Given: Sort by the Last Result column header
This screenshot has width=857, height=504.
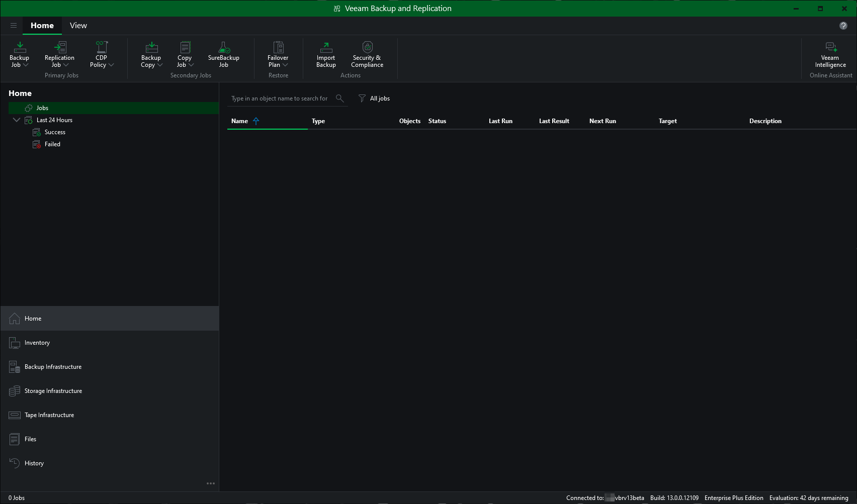Looking at the screenshot, I should tap(554, 121).
